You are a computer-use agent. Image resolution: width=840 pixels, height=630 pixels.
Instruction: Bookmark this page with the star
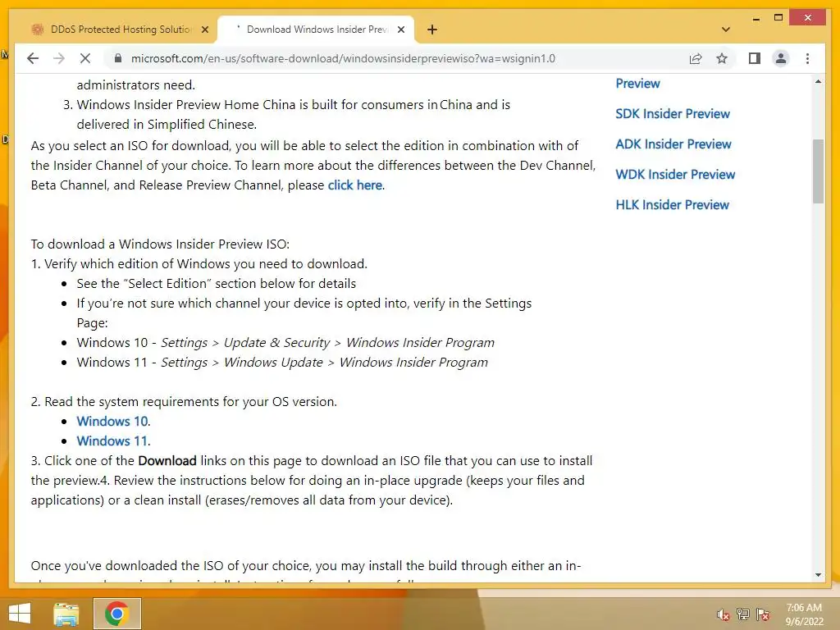(x=722, y=58)
